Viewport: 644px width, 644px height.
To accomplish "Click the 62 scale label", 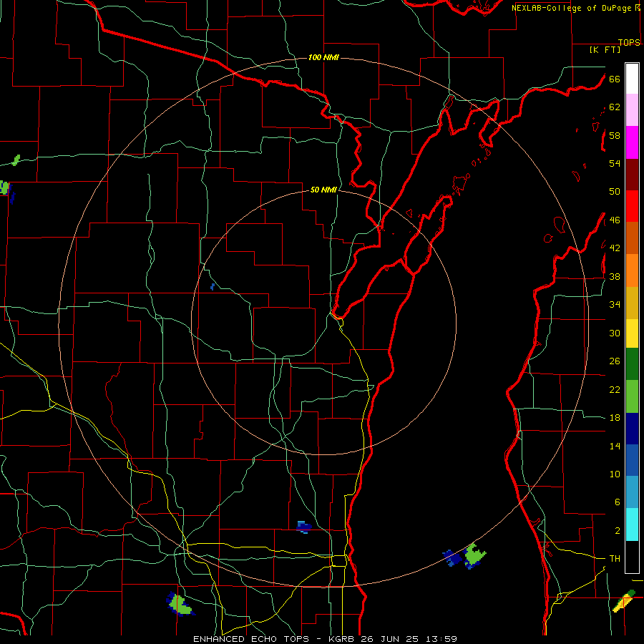I will point(615,107).
